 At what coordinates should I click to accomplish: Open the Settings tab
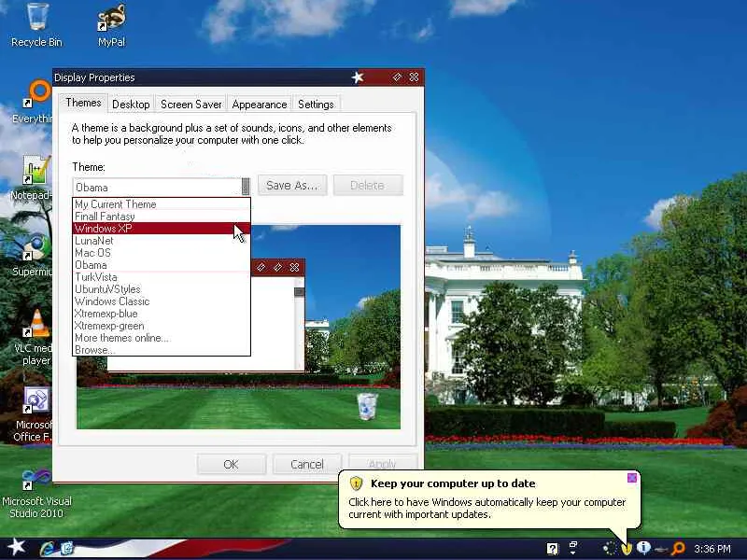click(316, 105)
